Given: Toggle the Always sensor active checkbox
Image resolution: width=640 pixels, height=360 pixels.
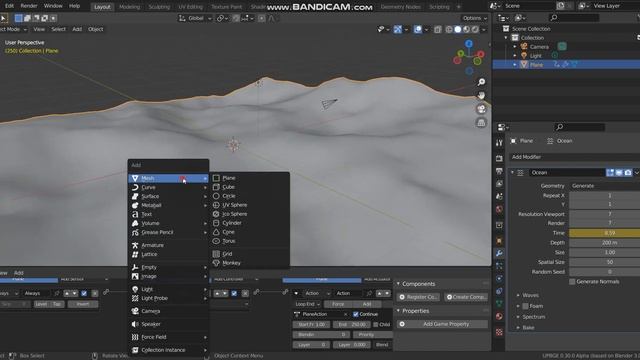Looking at the screenshot, I should (x=84, y=293).
